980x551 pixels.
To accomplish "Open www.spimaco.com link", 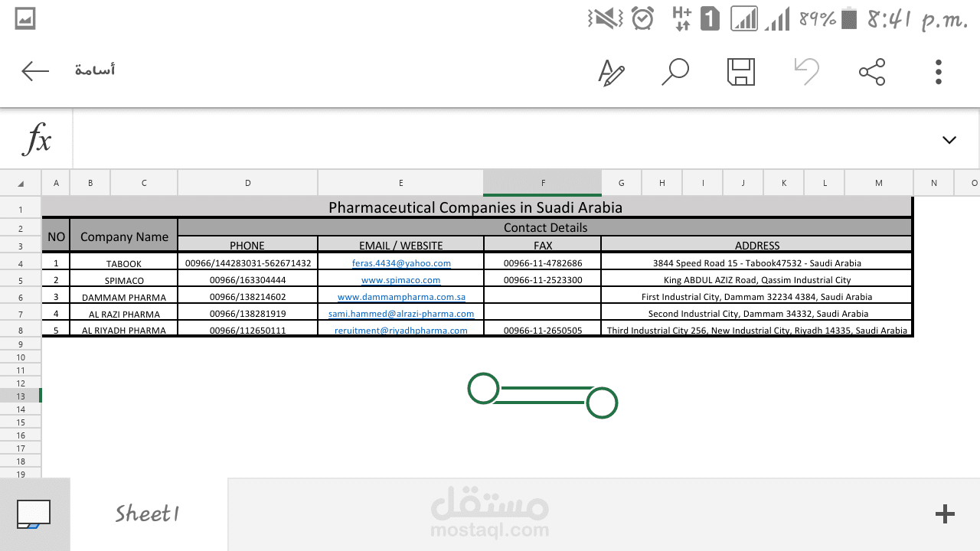I will pos(401,280).
